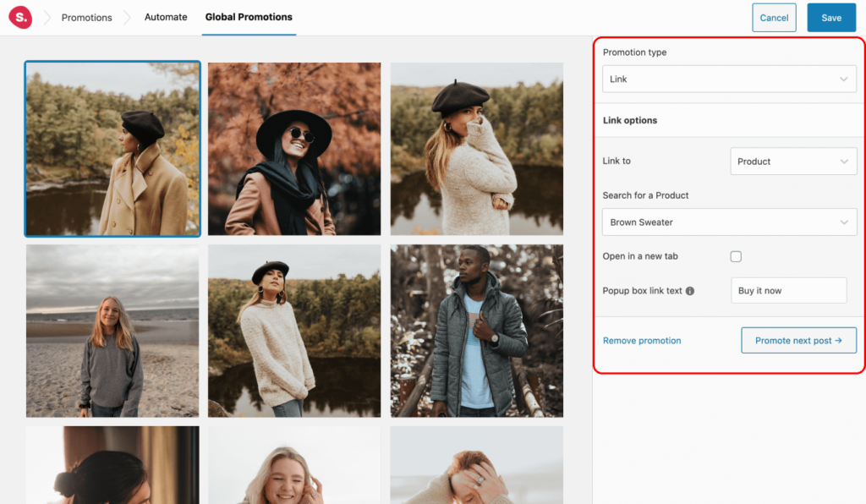The height and width of the screenshot is (504, 866).
Task: Click the red Spotlight logo icon
Action: (20, 17)
